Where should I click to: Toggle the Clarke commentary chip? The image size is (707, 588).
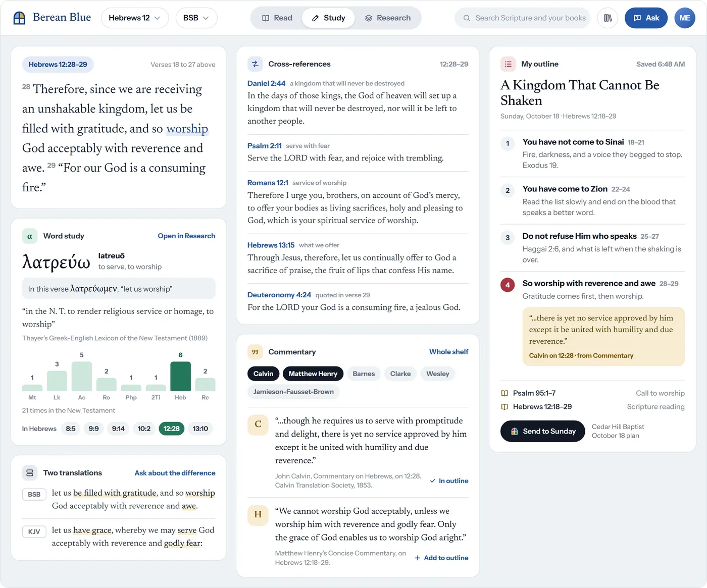coord(400,373)
